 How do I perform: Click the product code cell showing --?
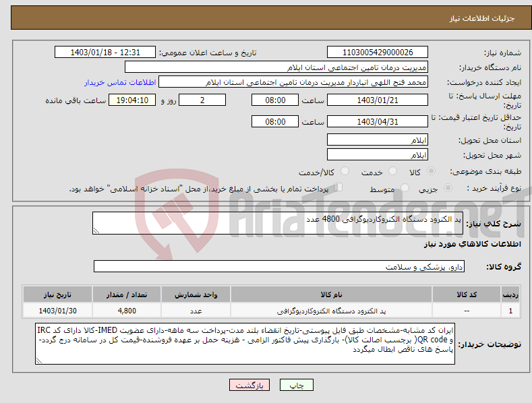pos(467,311)
